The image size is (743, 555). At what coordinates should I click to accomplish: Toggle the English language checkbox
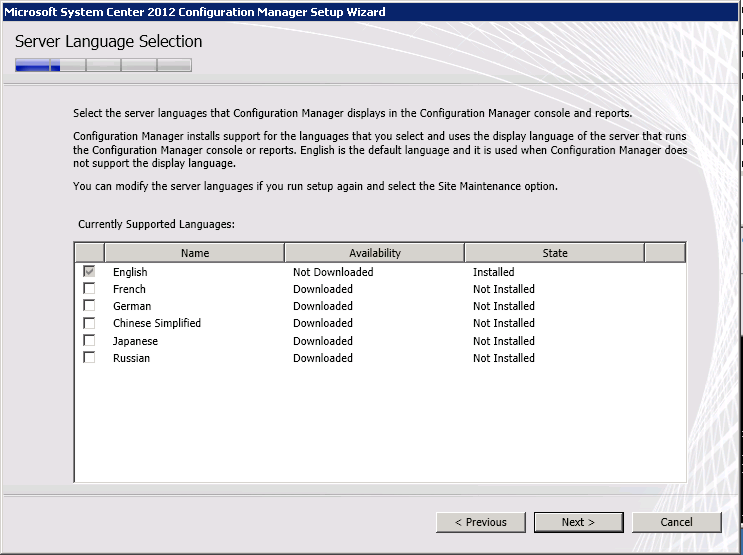click(89, 271)
